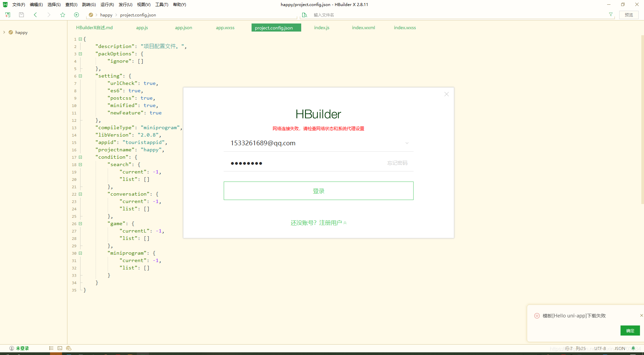Click the filter funnel icon
Viewport: 644px width, 355px height.
(611, 14)
